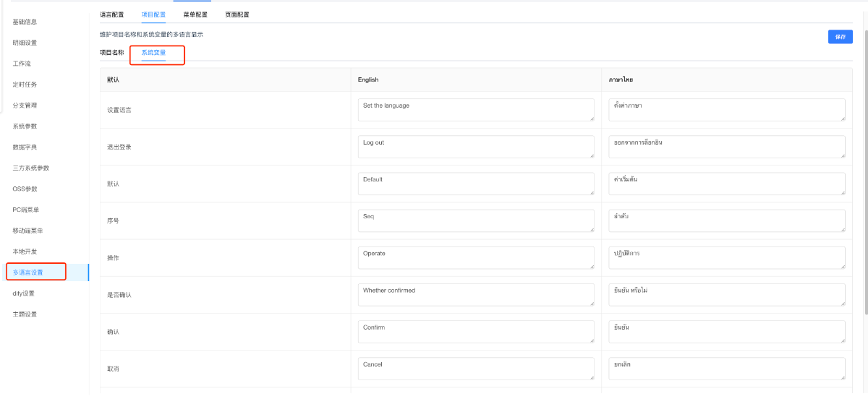Navigate to PC端菜单 in the sidebar
Viewport: 868px width, 399px height.
[x=26, y=210]
